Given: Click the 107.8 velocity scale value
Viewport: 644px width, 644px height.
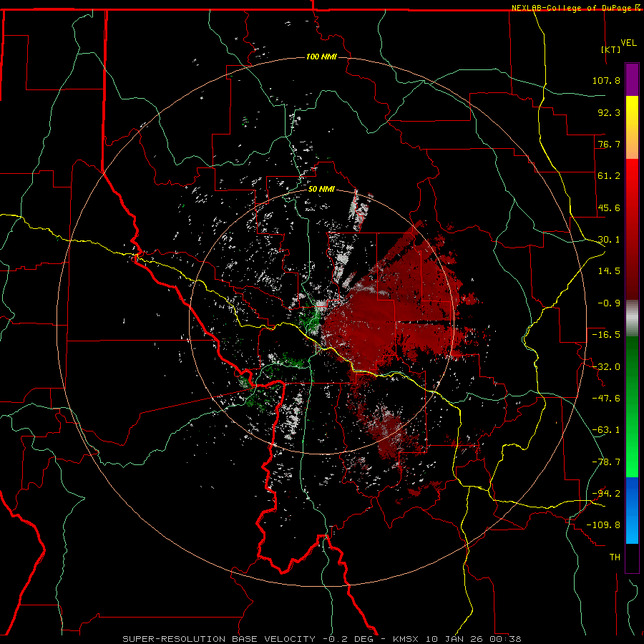Looking at the screenshot, I should (x=606, y=80).
